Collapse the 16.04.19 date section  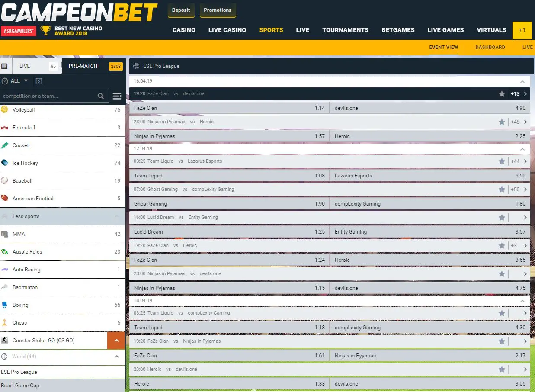(522, 81)
